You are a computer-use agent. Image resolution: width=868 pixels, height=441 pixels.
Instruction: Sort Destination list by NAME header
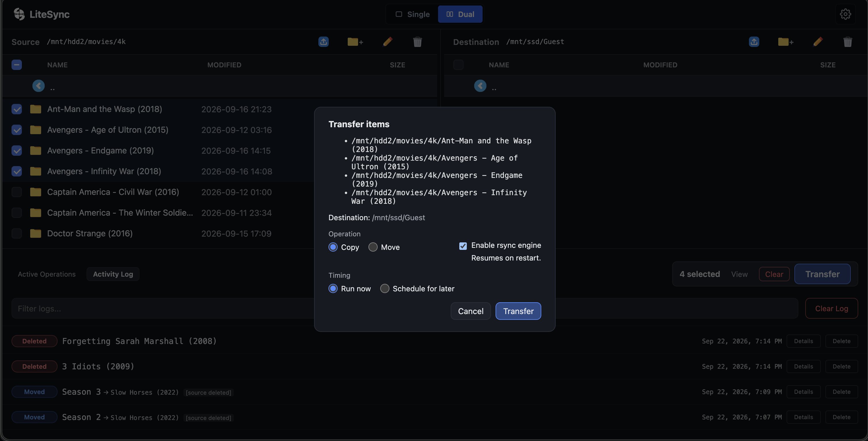click(x=499, y=65)
